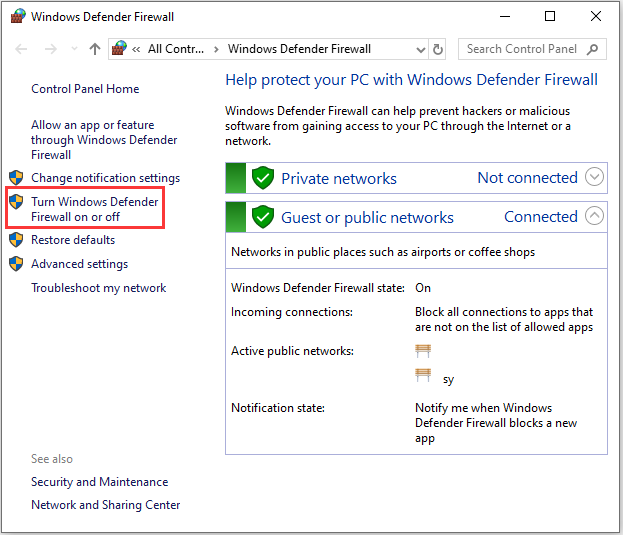This screenshot has width=623, height=535.
Task: Open the address bar history dropdown
Action: pos(420,50)
